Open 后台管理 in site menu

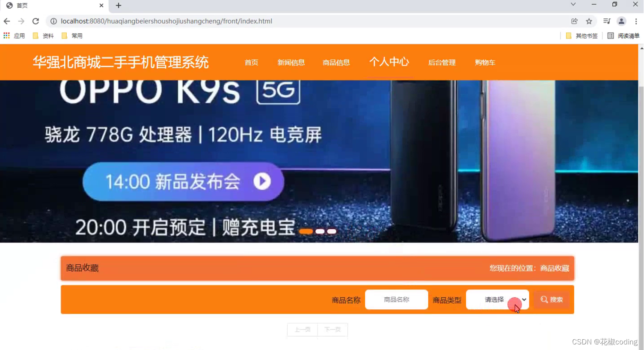(x=442, y=63)
